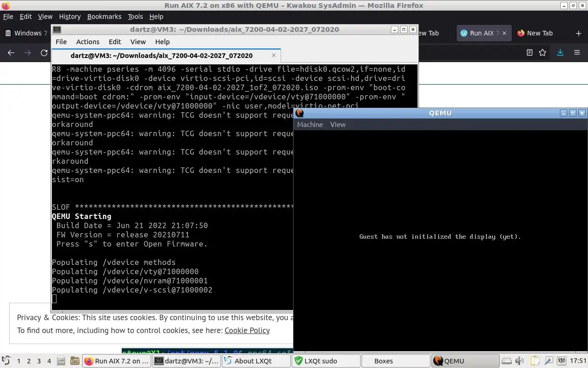Click Firefox back arrow button
The height and width of the screenshot is (368, 588).
11,52
